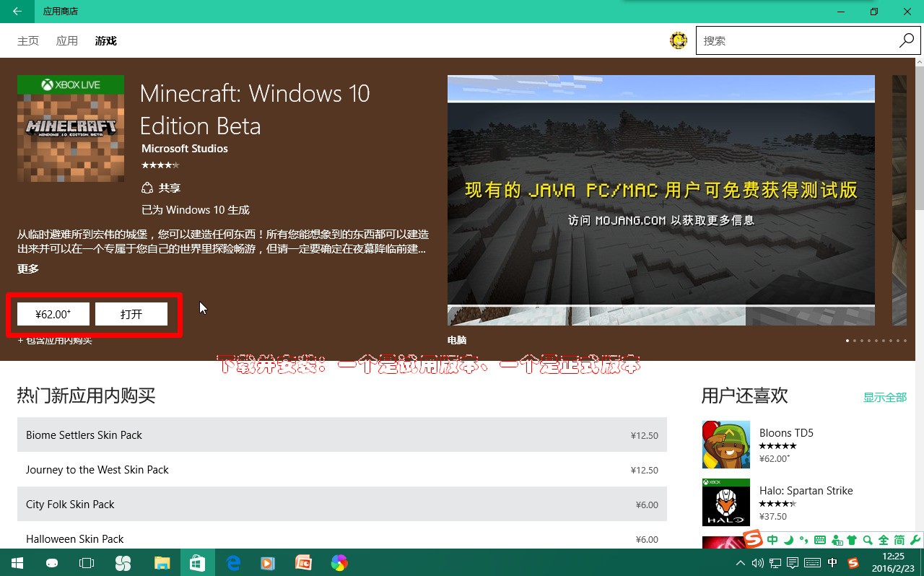The height and width of the screenshot is (576, 924).
Task: Open the IME wrench settings tool
Action: pos(915,540)
